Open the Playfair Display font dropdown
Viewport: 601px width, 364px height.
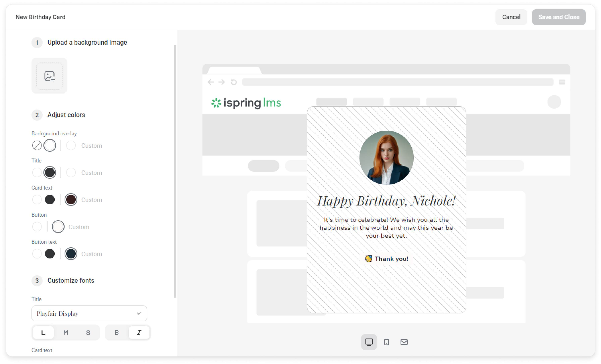pyautogui.click(x=89, y=314)
